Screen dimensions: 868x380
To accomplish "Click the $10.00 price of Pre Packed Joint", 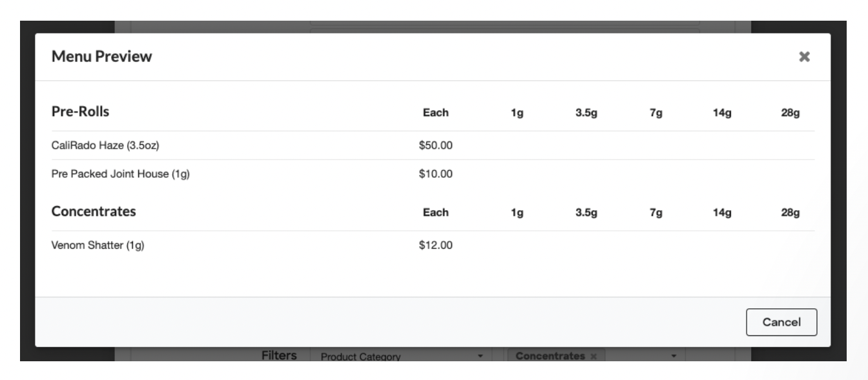I will (435, 174).
